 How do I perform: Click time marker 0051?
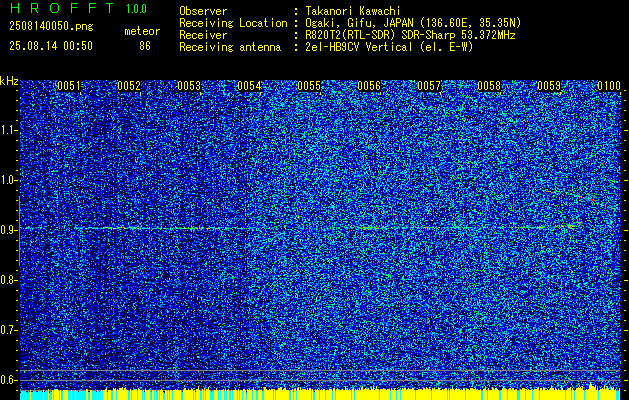coord(69,86)
